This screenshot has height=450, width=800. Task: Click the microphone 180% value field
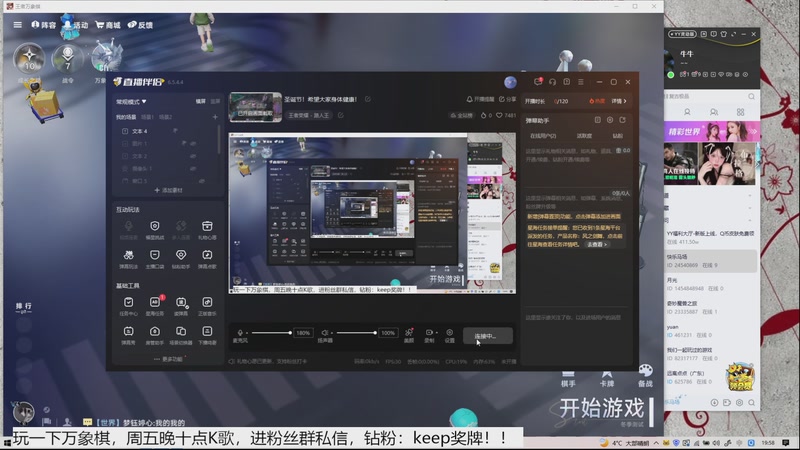click(x=303, y=333)
